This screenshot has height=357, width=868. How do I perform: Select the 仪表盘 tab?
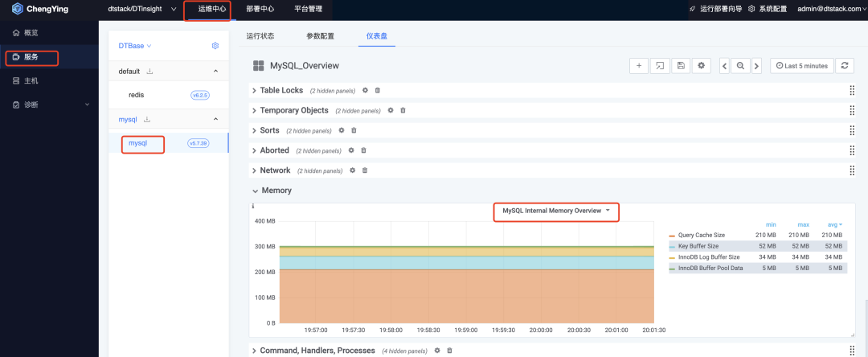(x=376, y=36)
